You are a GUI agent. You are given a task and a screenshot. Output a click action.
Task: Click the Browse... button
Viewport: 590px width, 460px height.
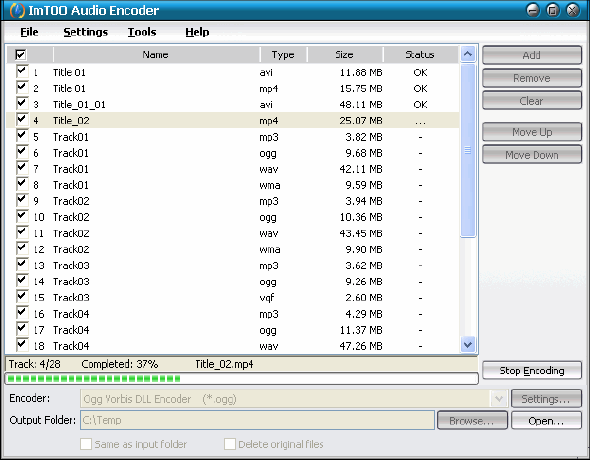[472, 421]
